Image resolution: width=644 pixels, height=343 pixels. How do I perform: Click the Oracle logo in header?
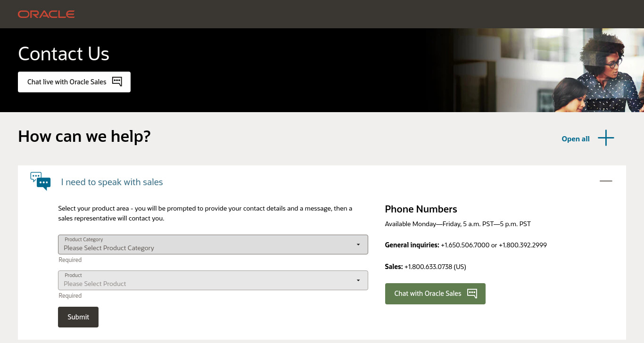point(46,14)
